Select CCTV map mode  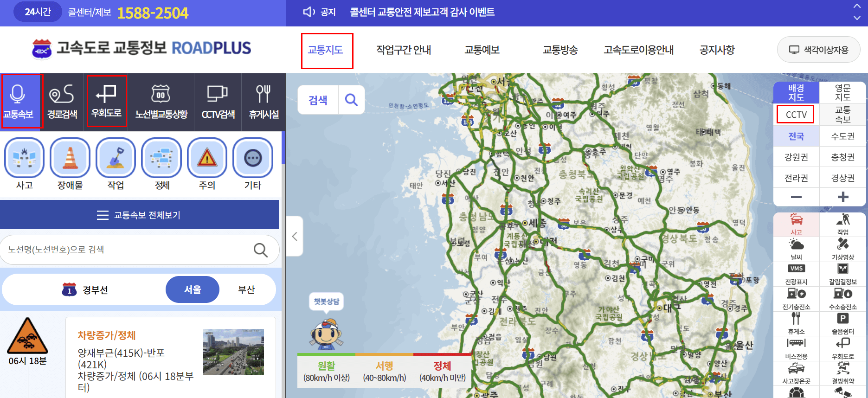(796, 115)
